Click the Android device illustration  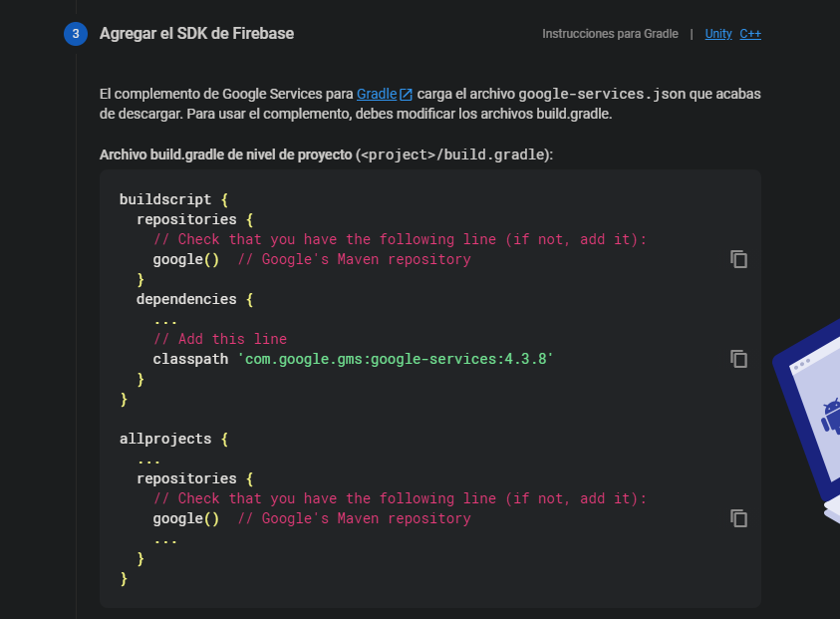click(x=808, y=421)
